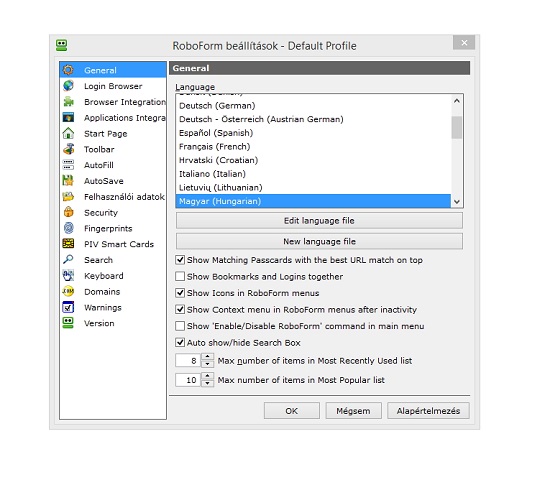Increase Most Recently Used list count

[207, 357]
